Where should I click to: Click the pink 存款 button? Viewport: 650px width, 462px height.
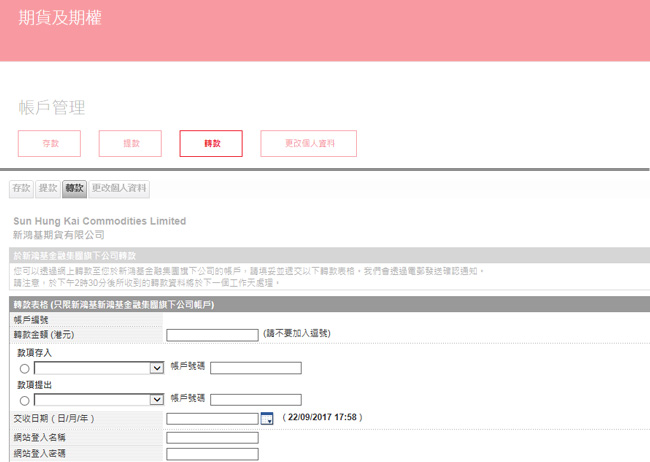tap(49, 143)
